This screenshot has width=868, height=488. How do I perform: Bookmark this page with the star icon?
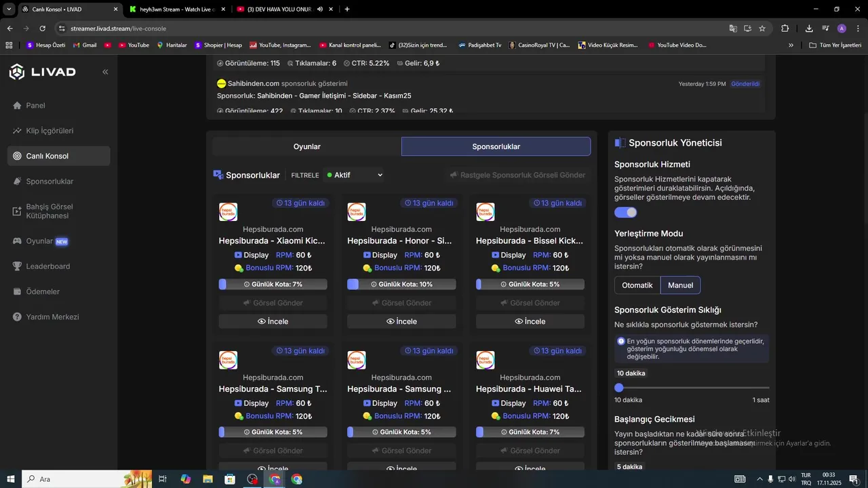[762, 28]
